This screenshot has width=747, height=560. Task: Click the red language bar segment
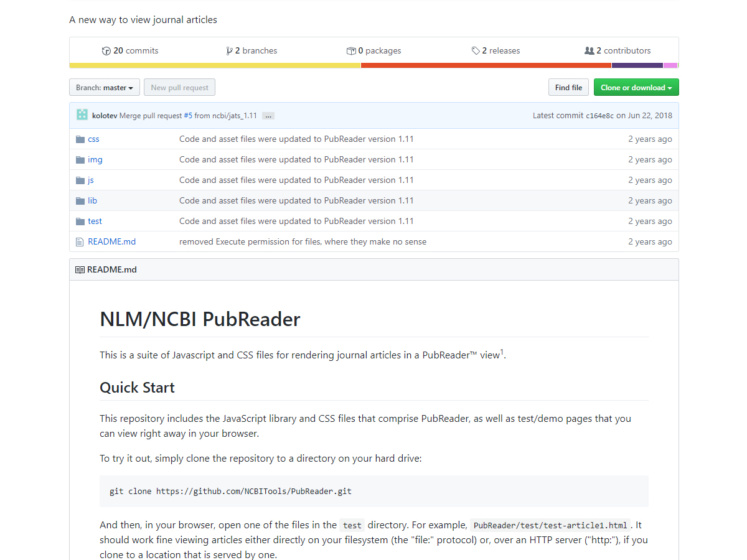coord(486,65)
